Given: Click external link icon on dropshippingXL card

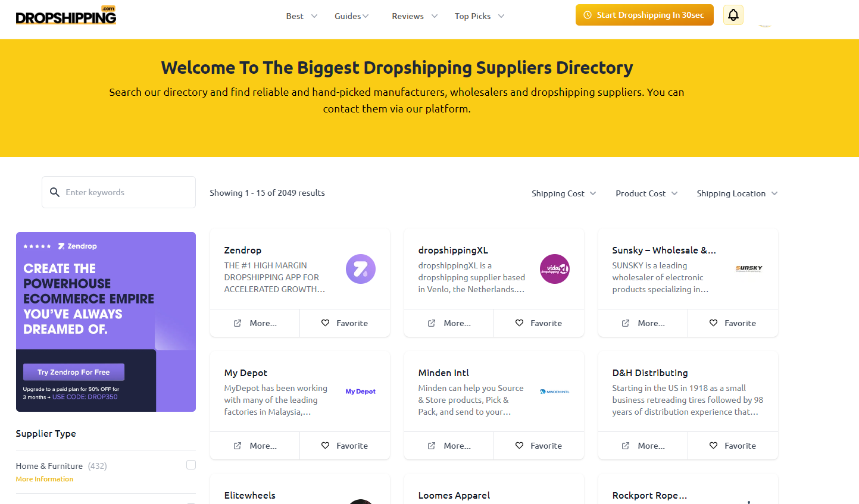Looking at the screenshot, I should [432, 323].
